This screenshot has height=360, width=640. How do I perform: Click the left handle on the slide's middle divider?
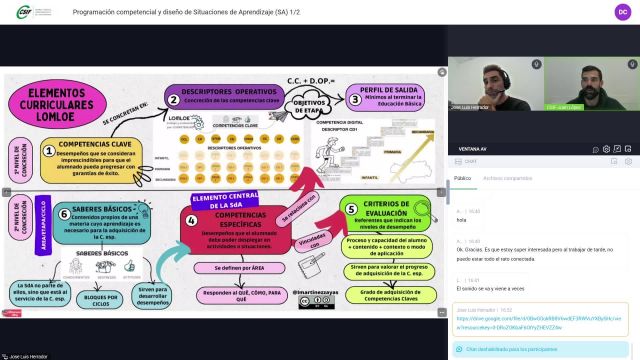tap(7, 192)
